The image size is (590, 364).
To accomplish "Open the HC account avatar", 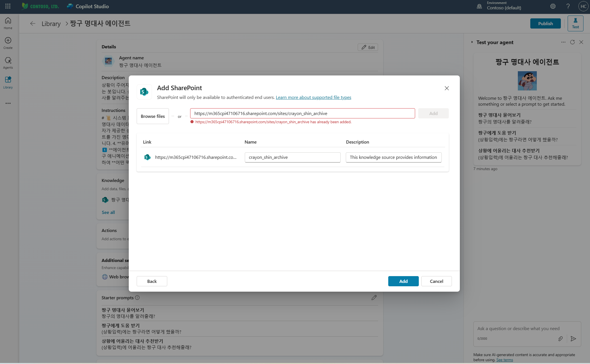I will click(583, 6).
